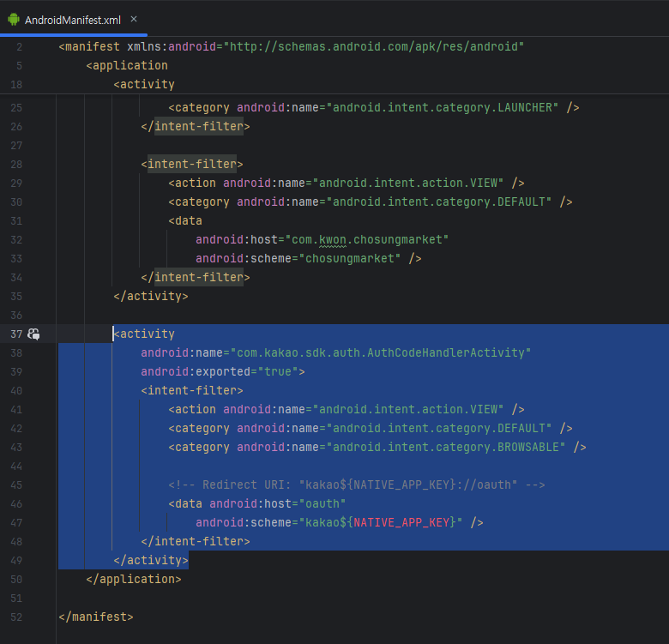This screenshot has width=669, height=644.
Task: Click DEFAULT category value on line 42
Action: tap(438, 428)
